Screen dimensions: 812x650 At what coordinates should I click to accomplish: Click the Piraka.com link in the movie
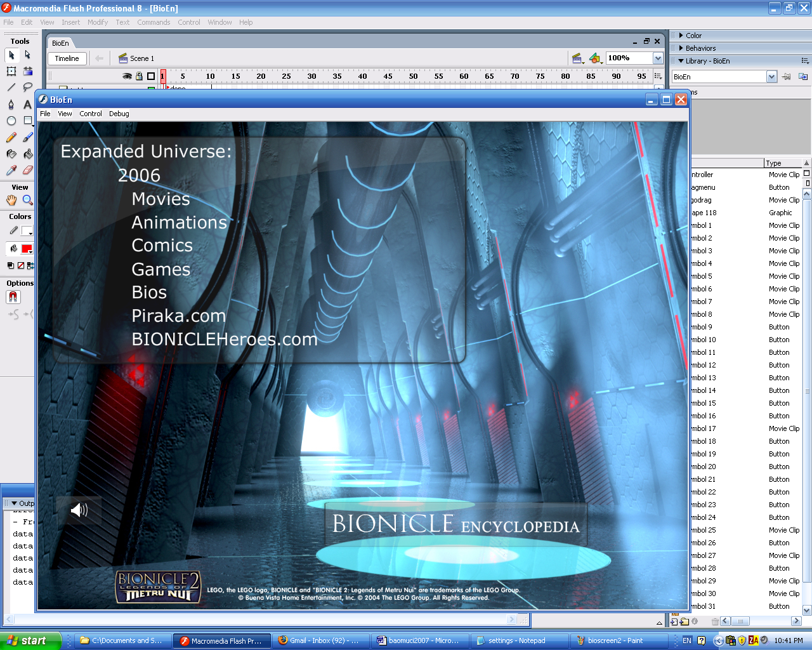tap(178, 315)
